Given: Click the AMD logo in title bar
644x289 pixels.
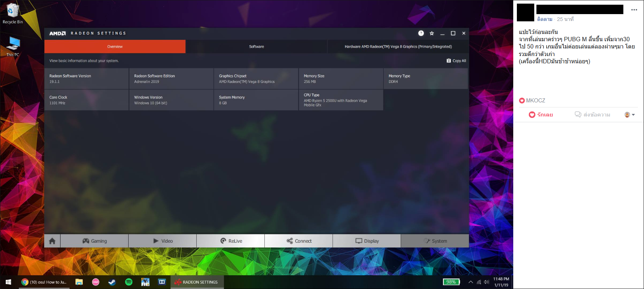Looking at the screenshot, I should point(58,33).
